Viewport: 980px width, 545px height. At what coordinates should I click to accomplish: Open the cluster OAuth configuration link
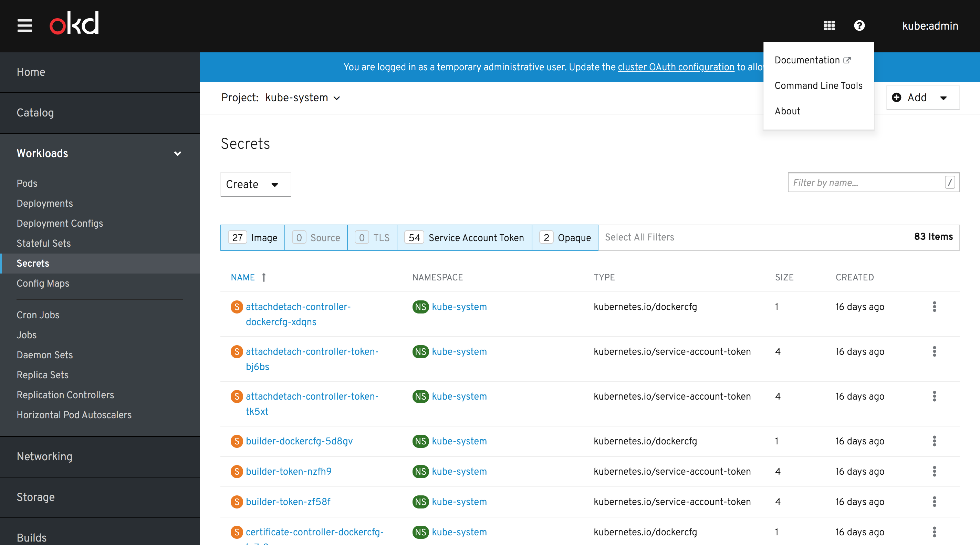pos(676,67)
